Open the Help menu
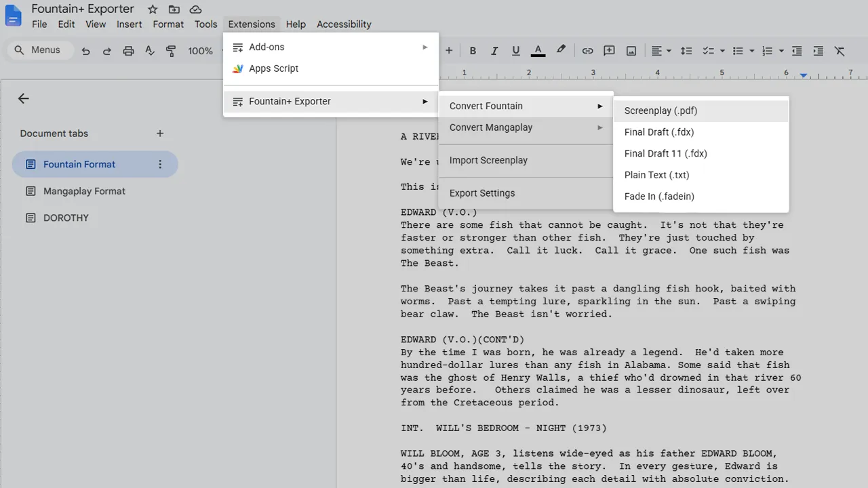The image size is (868, 488). tap(296, 24)
